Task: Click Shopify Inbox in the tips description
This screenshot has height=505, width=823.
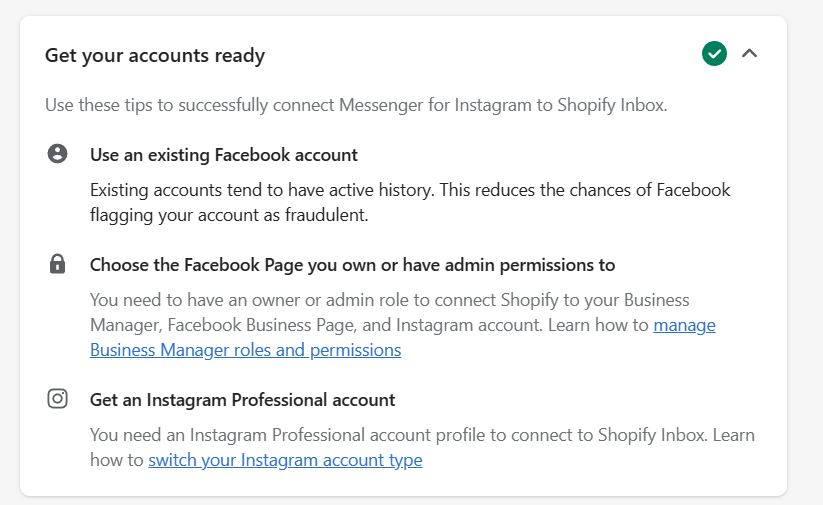Action: 611,105
